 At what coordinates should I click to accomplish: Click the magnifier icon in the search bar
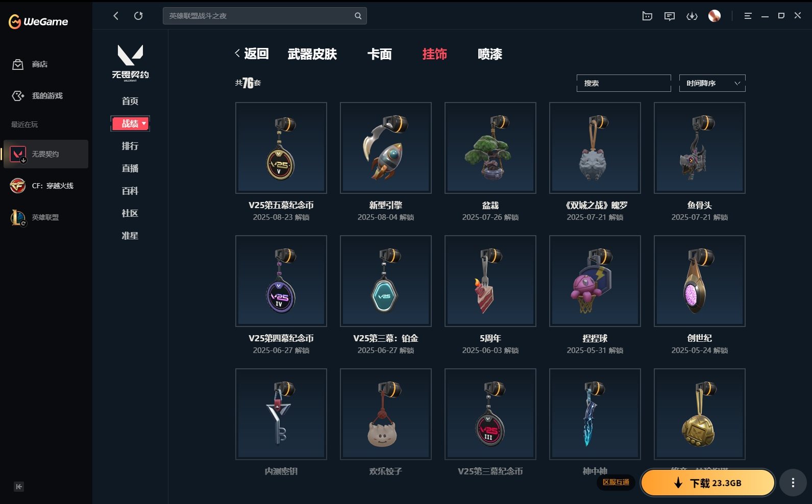coord(358,16)
